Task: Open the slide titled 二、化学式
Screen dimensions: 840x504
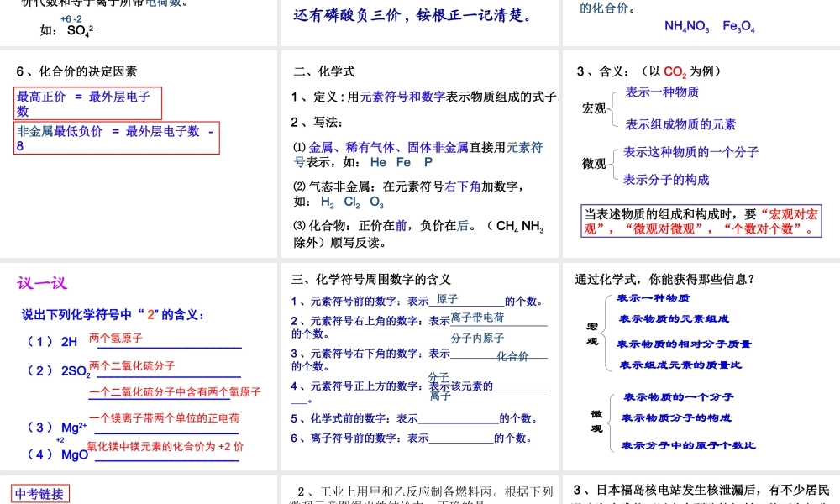Action: (x=419, y=155)
